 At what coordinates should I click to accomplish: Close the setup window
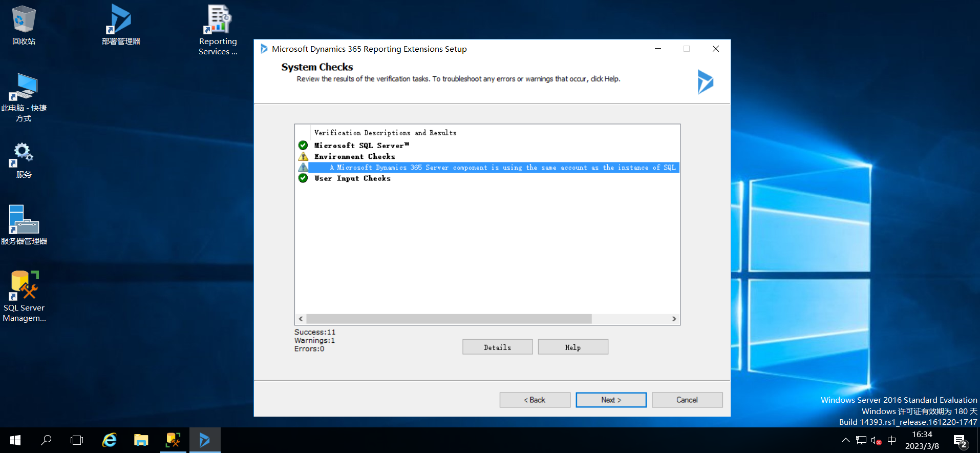click(x=716, y=49)
